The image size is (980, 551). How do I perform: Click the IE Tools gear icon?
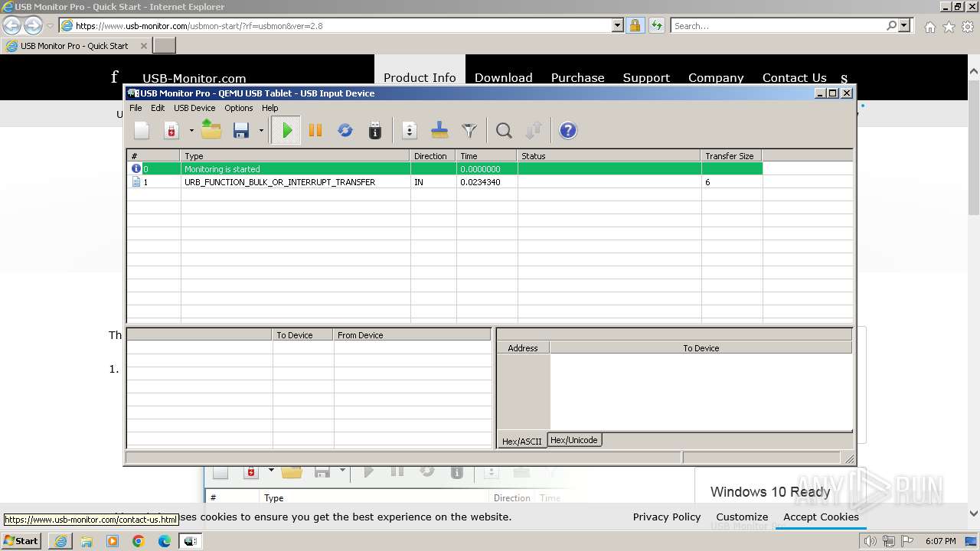point(968,27)
